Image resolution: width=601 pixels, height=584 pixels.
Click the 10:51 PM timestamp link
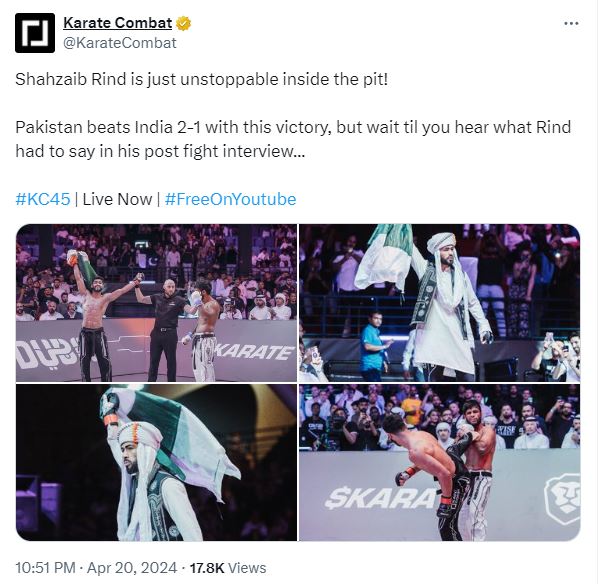click(45, 568)
